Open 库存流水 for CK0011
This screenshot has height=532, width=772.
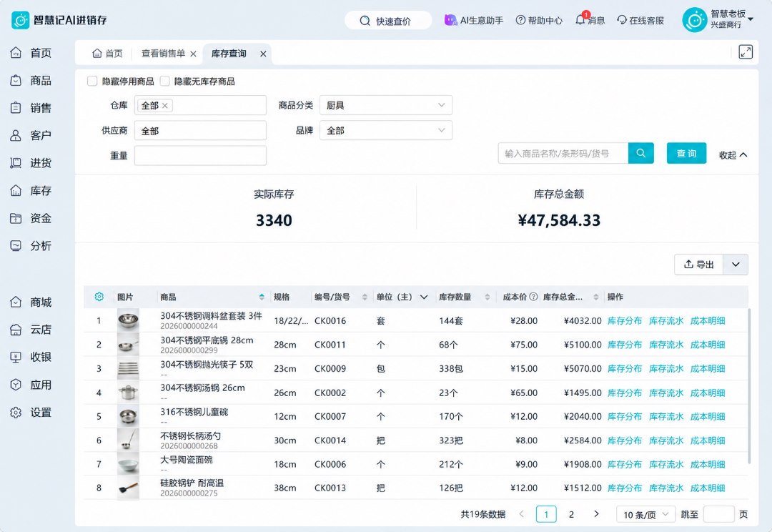click(665, 345)
